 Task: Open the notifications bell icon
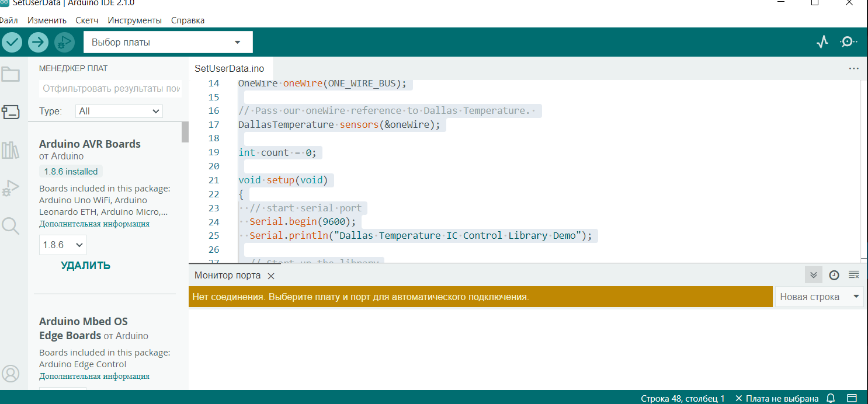click(x=831, y=398)
